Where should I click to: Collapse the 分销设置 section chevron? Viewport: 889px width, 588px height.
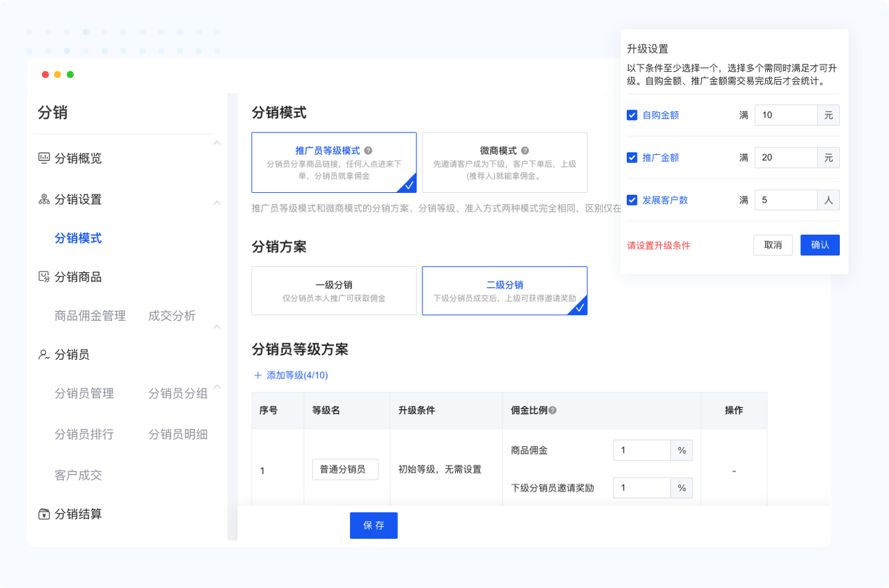(217, 202)
